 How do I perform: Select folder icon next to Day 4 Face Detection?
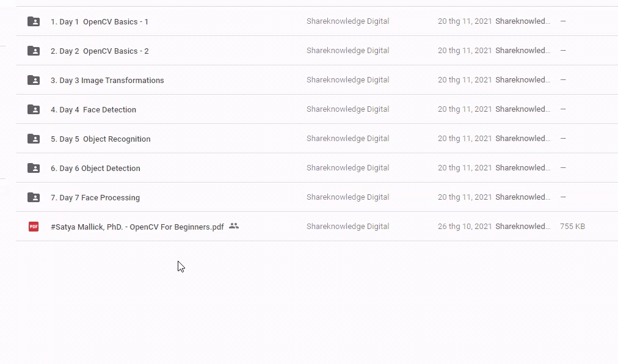coord(34,109)
